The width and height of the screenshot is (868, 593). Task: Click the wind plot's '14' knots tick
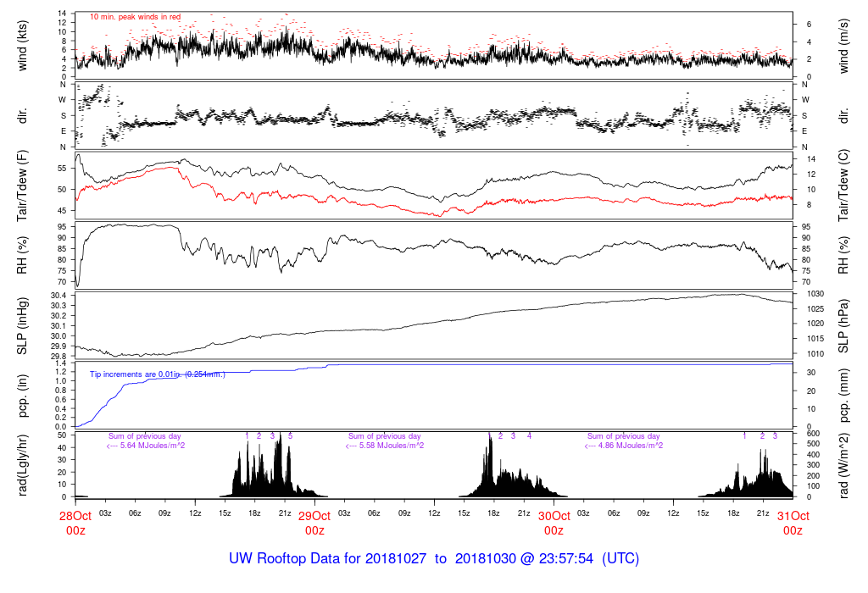point(62,14)
